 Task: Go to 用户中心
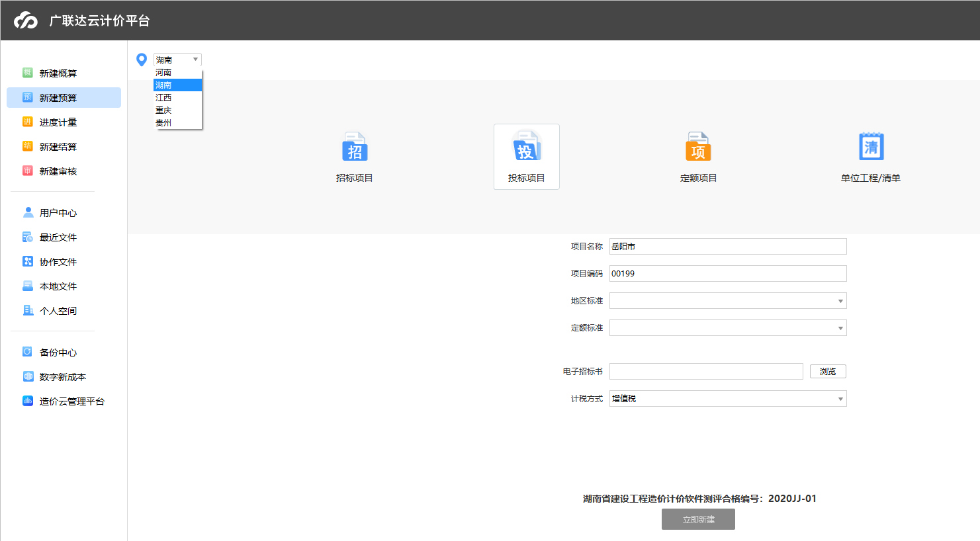(58, 213)
